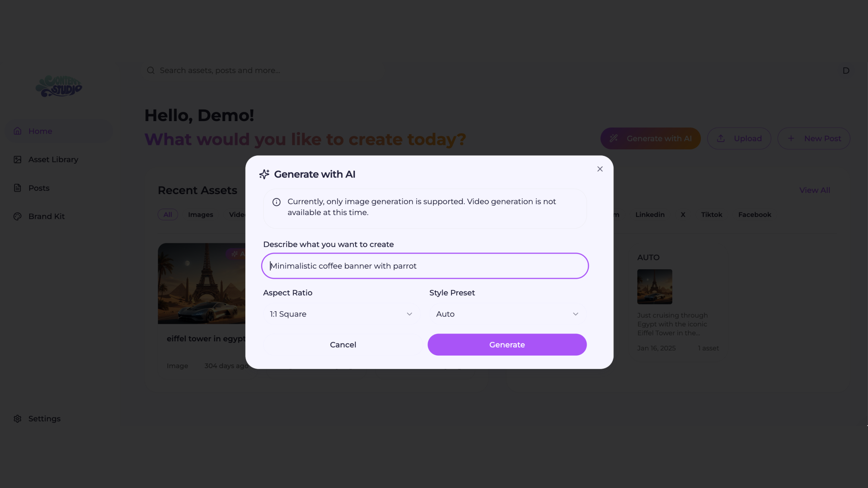Open the View All link
Viewport: 868px width, 488px height.
point(814,190)
